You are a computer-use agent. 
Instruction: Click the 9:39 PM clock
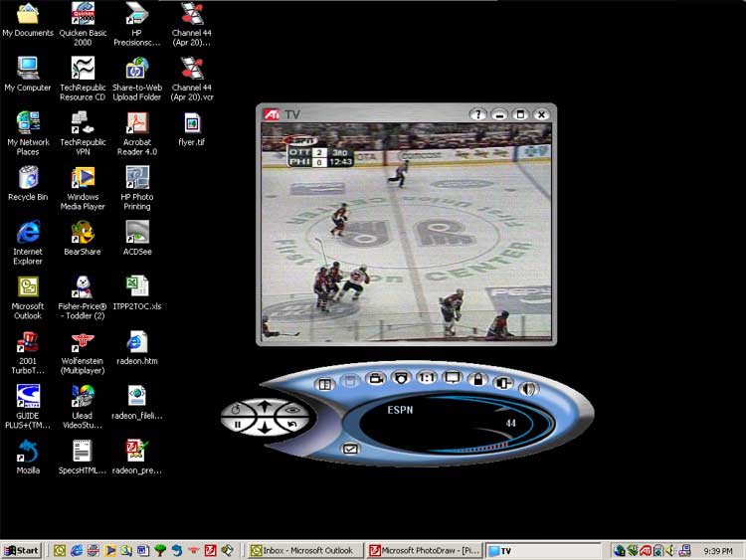click(x=718, y=551)
